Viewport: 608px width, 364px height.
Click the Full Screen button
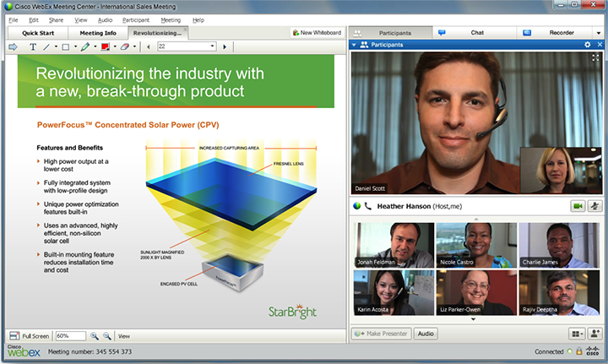coord(30,336)
